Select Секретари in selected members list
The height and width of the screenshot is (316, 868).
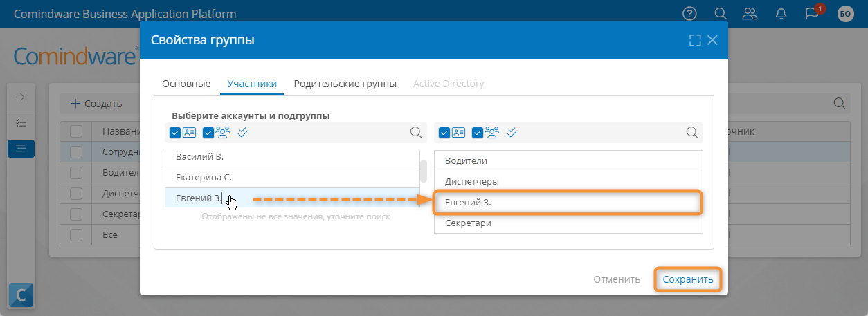[x=568, y=223]
